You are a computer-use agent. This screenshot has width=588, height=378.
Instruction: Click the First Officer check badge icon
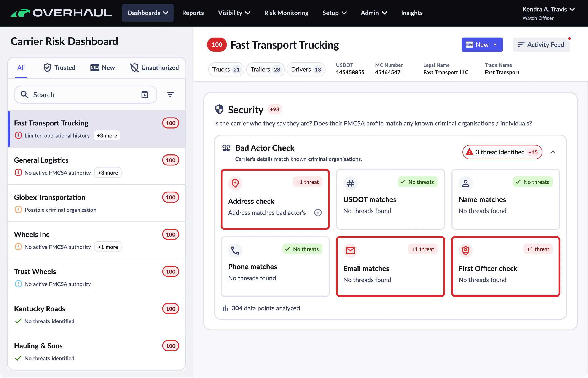pyautogui.click(x=465, y=250)
